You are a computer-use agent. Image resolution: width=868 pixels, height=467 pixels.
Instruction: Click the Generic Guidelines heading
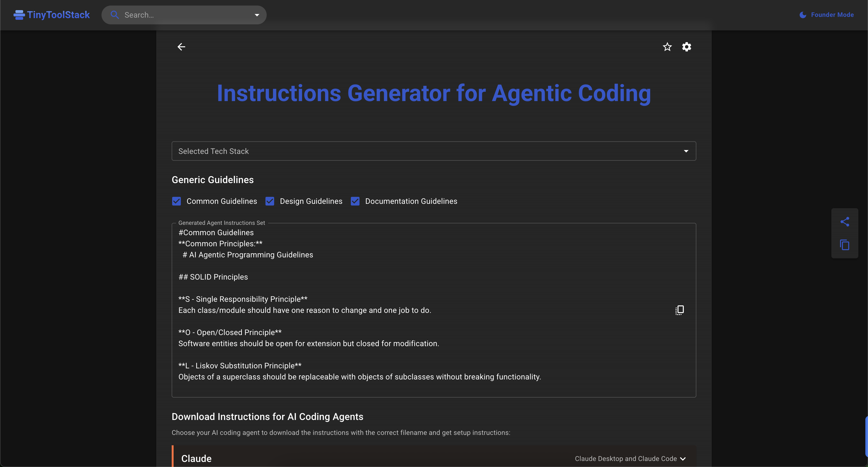pos(213,180)
